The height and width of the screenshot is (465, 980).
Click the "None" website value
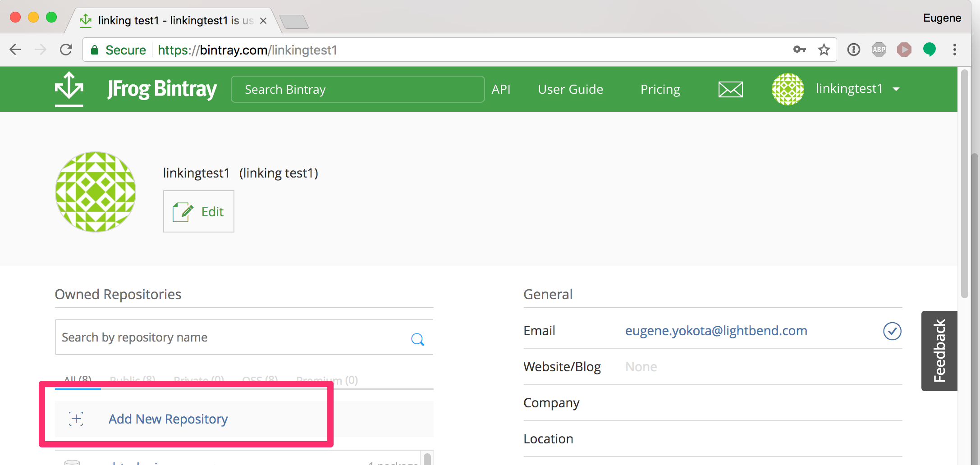(x=641, y=367)
